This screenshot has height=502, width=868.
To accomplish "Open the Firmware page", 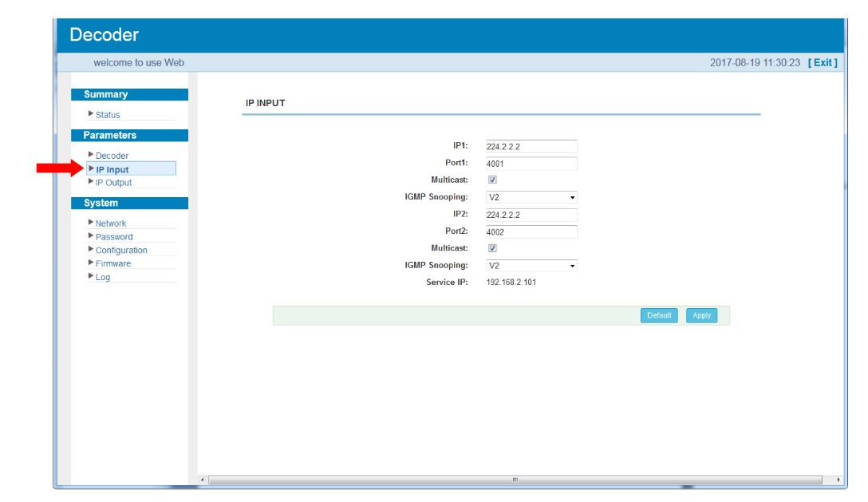I will (x=113, y=263).
